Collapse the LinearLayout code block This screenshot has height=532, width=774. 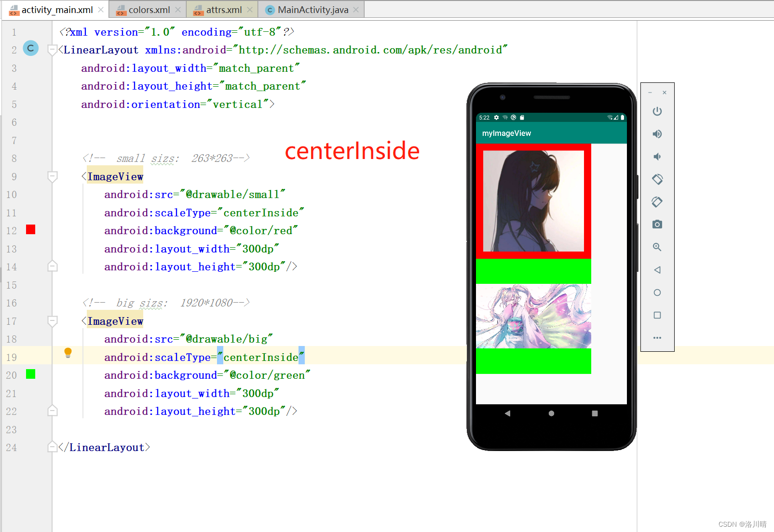coord(52,50)
